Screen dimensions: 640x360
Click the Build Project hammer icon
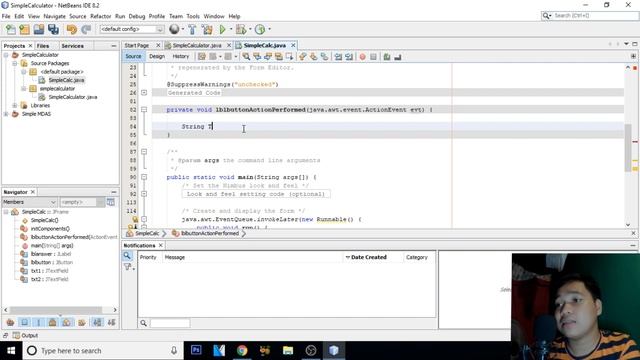(192, 29)
